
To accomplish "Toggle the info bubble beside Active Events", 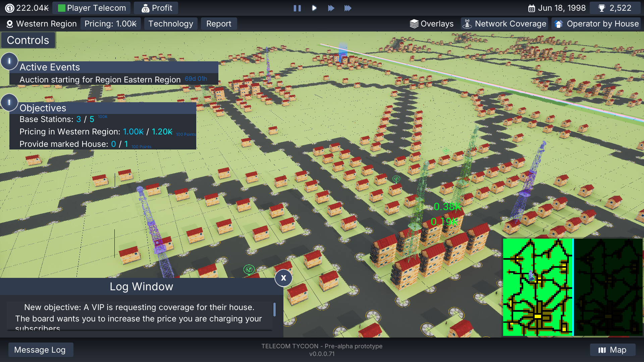I will click(x=9, y=61).
